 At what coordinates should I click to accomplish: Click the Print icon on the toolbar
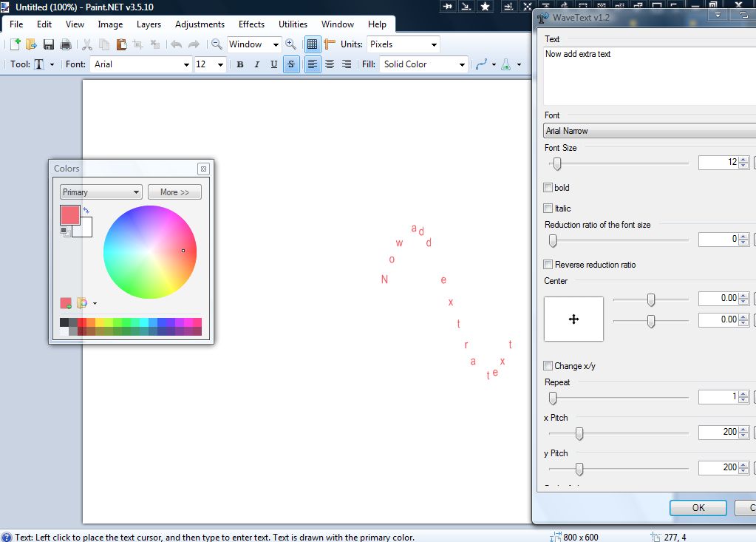[x=65, y=44]
